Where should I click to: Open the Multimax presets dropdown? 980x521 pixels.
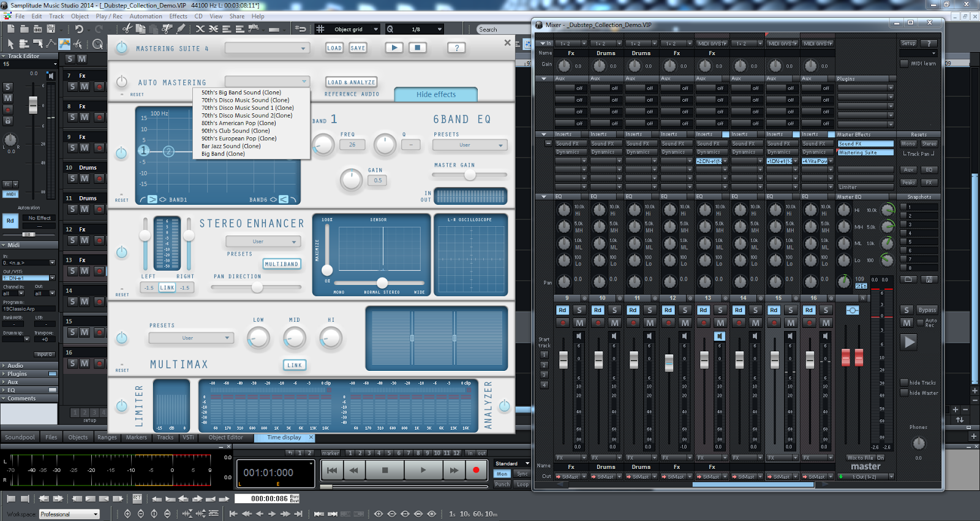click(191, 338)
